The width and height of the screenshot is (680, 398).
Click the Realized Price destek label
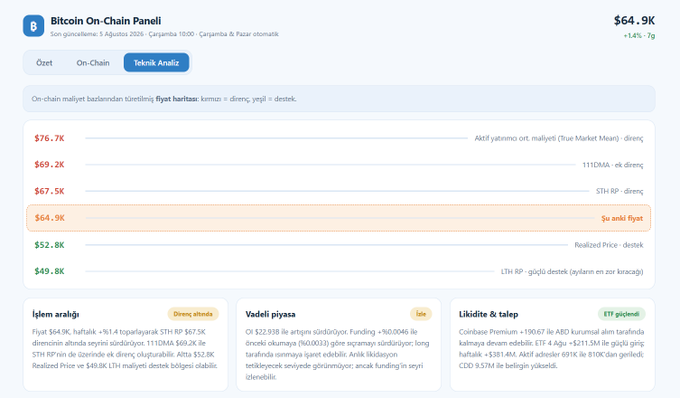(x=609, y=245)
